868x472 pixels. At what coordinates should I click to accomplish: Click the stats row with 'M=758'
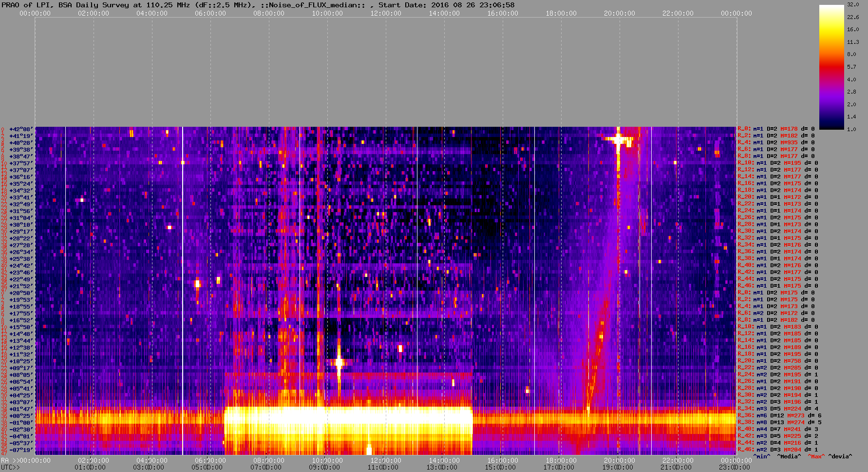(778, 361)
